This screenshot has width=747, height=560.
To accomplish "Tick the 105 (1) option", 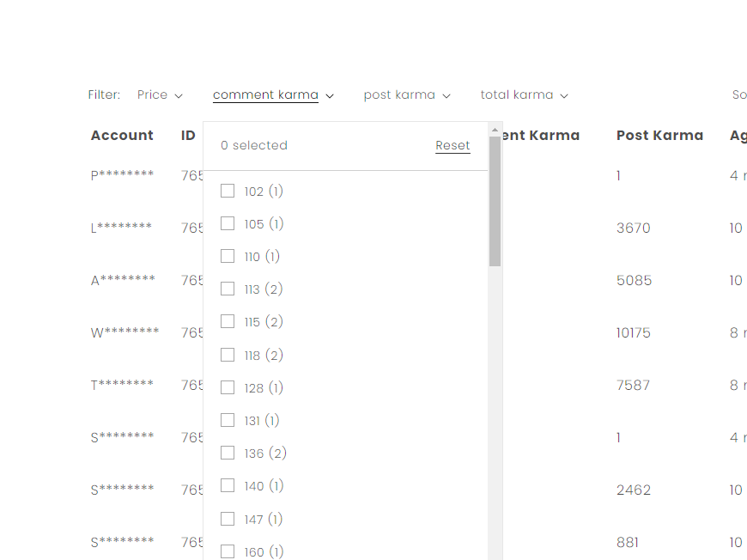I will (228, 223).
